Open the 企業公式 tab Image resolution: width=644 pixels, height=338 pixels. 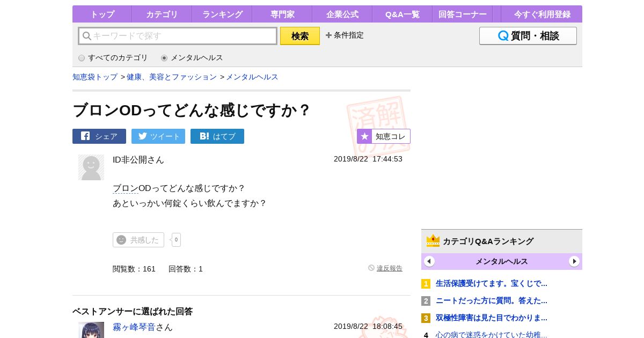[342, 14]
